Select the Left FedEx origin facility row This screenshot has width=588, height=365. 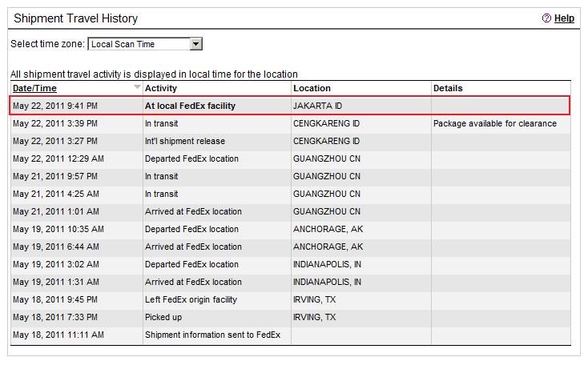point(289,300)
